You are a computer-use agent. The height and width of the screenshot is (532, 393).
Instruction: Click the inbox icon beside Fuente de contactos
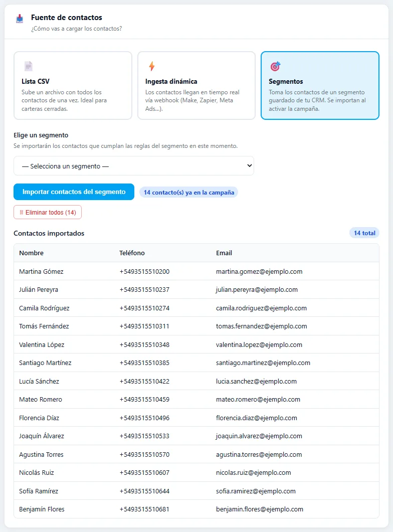(x=20, y=19)
